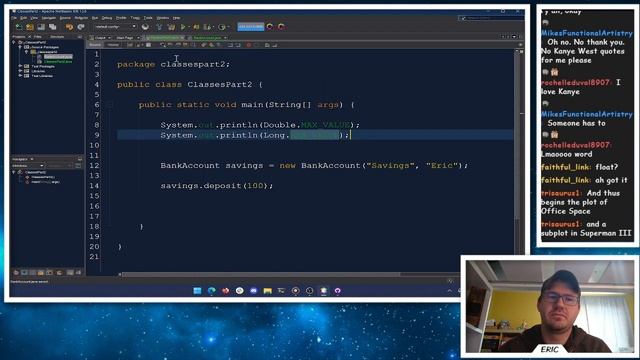Open the Edit menu
640x360 pixels.
24,18
